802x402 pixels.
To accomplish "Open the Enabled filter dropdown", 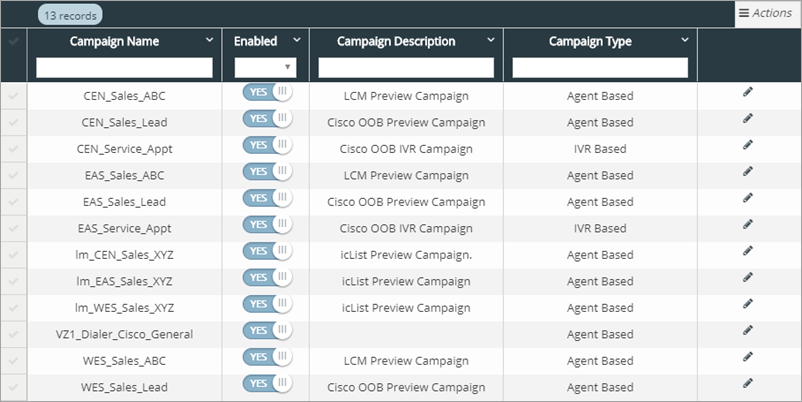I will pyautogui.click(x=265, y=67).
